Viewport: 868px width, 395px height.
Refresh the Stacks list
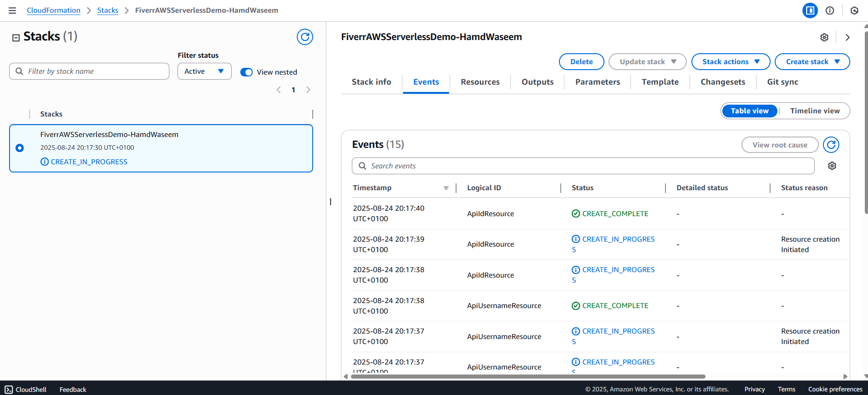click(x=305, y=37)
